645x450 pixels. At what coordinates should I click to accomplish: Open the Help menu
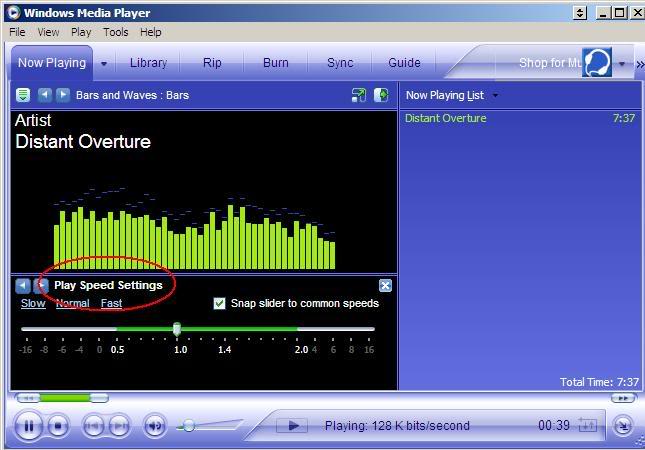pos(151,32)
